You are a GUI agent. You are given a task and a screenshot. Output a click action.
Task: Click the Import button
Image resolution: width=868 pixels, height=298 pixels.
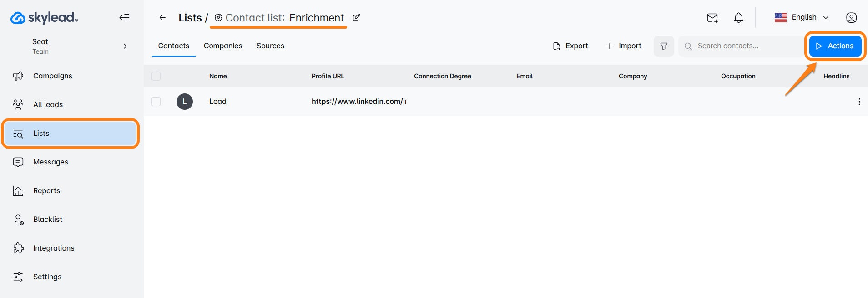pos(624,46)
